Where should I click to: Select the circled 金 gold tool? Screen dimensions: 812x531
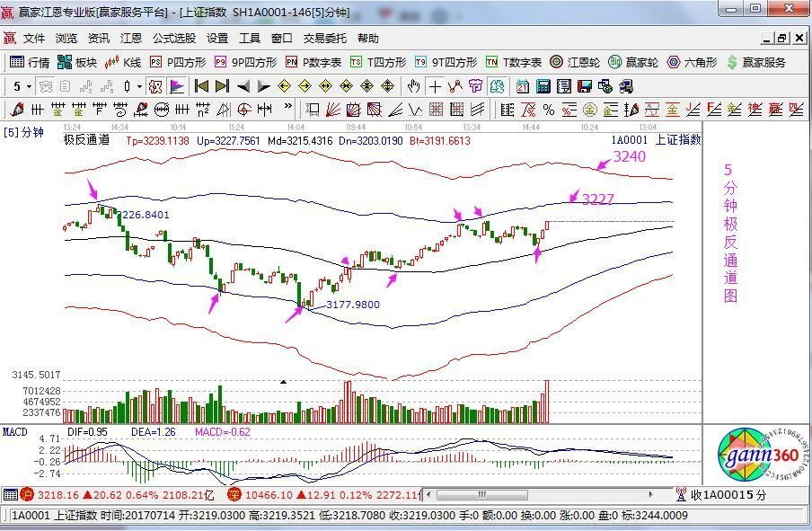tap(590, 110)
